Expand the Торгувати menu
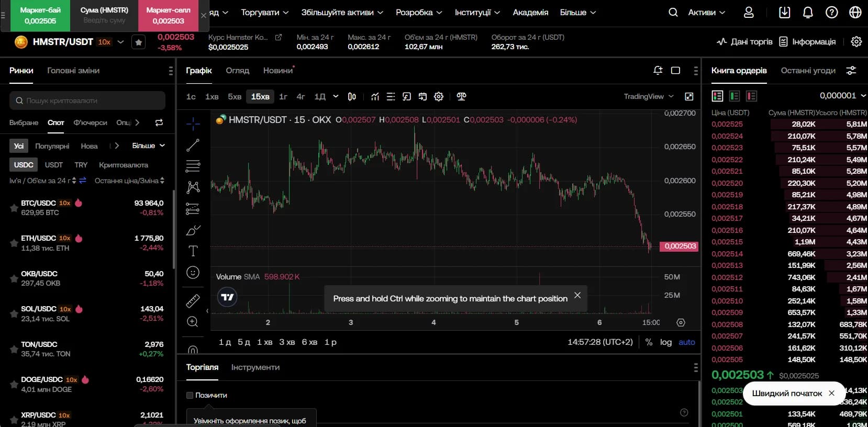 (264, 12)
